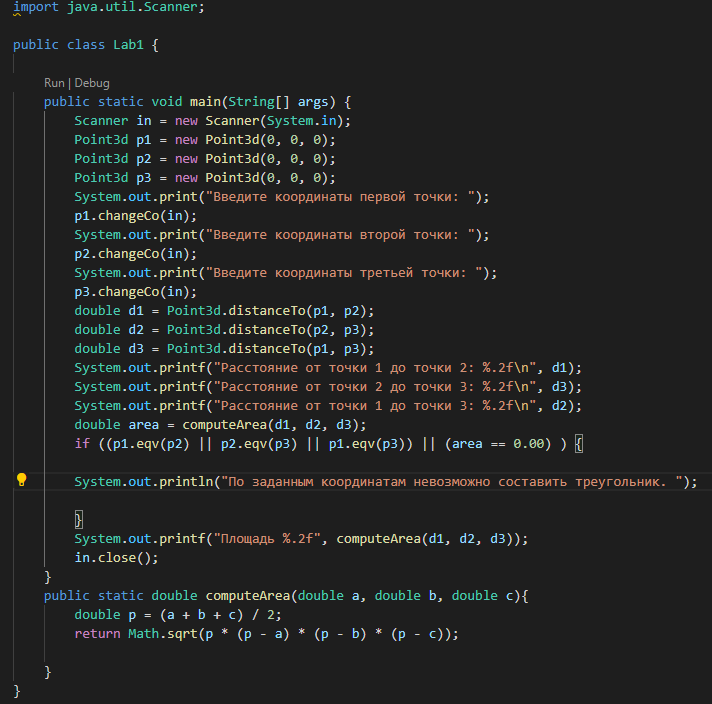Click the p2.changeCo(in) call
The image size is (712, 704).
136,254
